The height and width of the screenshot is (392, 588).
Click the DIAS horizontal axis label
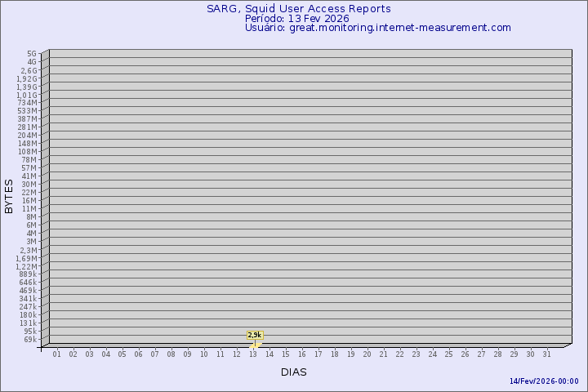click(x=294, y=372)
